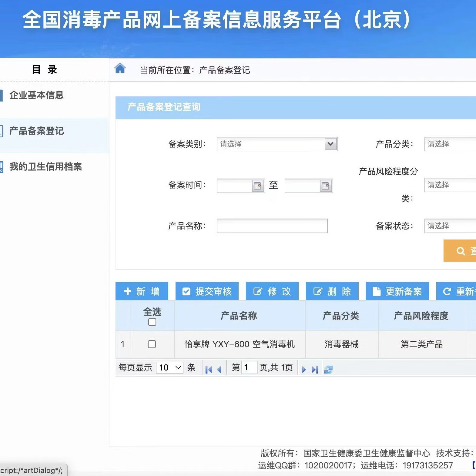Click the 产品备案登记查询 panel header
The width and height of the screenshot is (476, 476).
pos(296,107)
